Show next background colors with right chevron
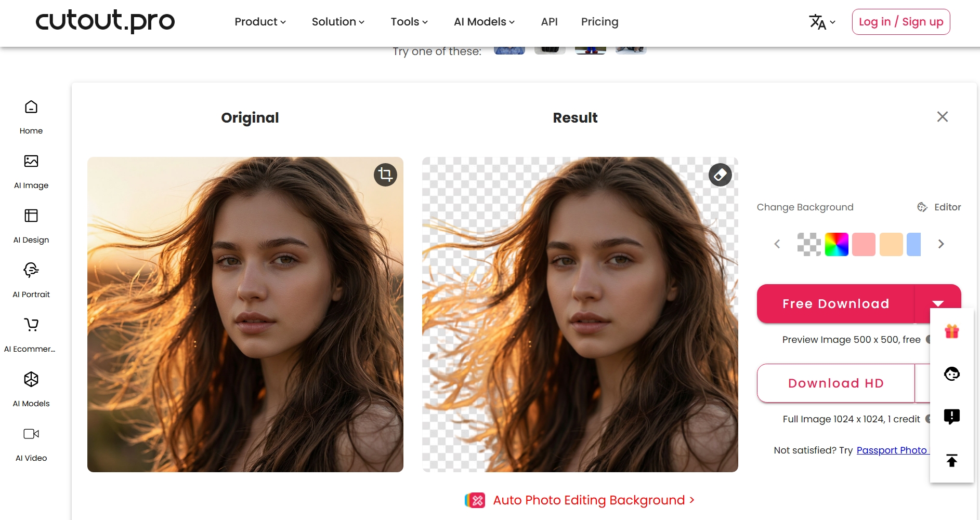Image resolution: width=980 pixels, height=520 pixels. point(940,244)
